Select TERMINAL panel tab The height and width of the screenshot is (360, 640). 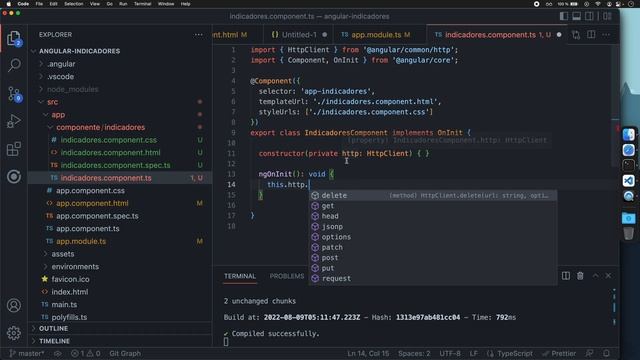coord(240,276)
